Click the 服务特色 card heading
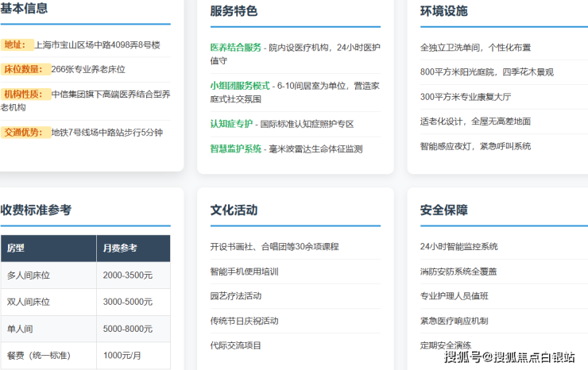The width and height of the screenshot is (588, 370). 234,11
